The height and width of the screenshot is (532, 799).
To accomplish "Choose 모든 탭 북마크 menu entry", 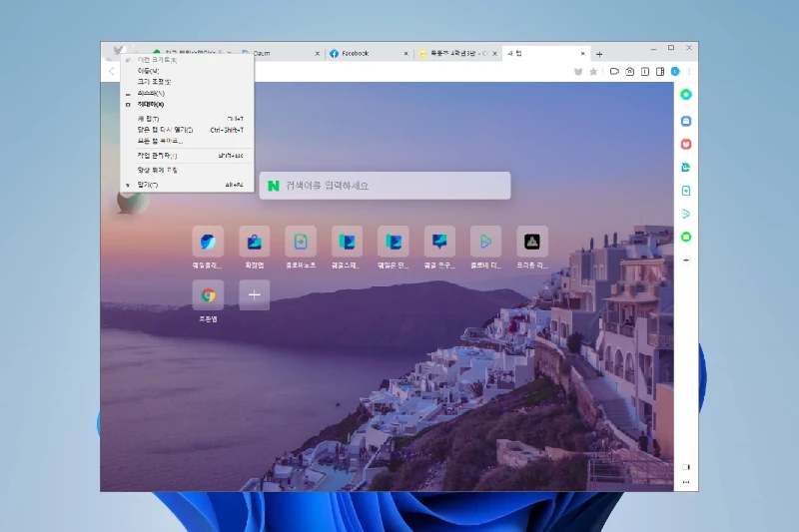I will [187, 141].
